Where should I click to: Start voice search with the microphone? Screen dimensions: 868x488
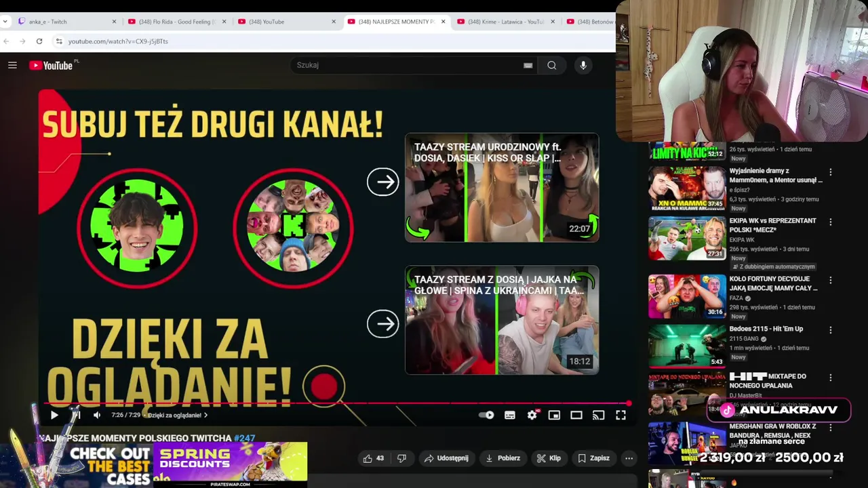[583, 65]
